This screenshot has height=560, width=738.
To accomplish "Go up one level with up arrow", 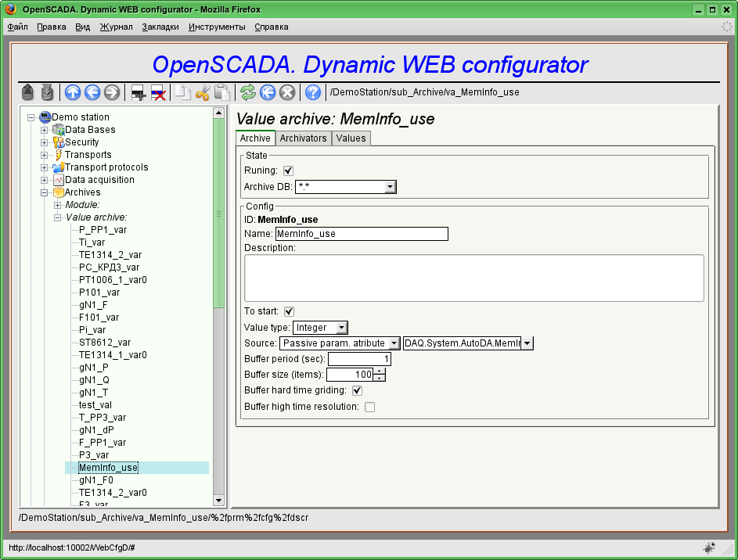I will [73, 92].
